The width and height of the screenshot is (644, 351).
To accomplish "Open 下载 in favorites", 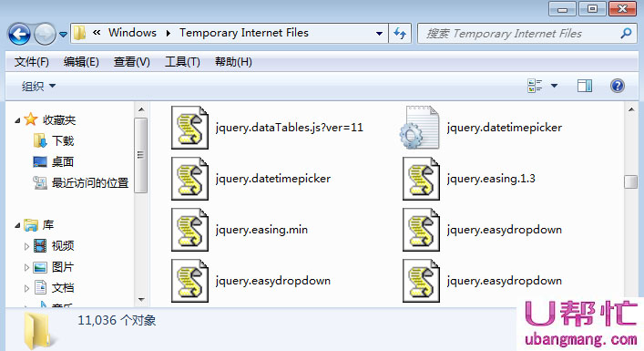I will click(54, 141).
